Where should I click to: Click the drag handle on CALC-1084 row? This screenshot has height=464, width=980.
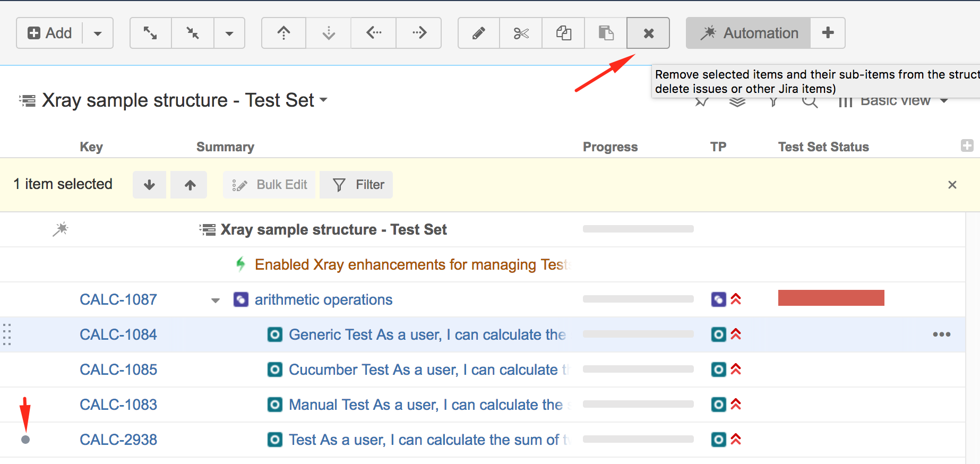(x=7, y=334)
